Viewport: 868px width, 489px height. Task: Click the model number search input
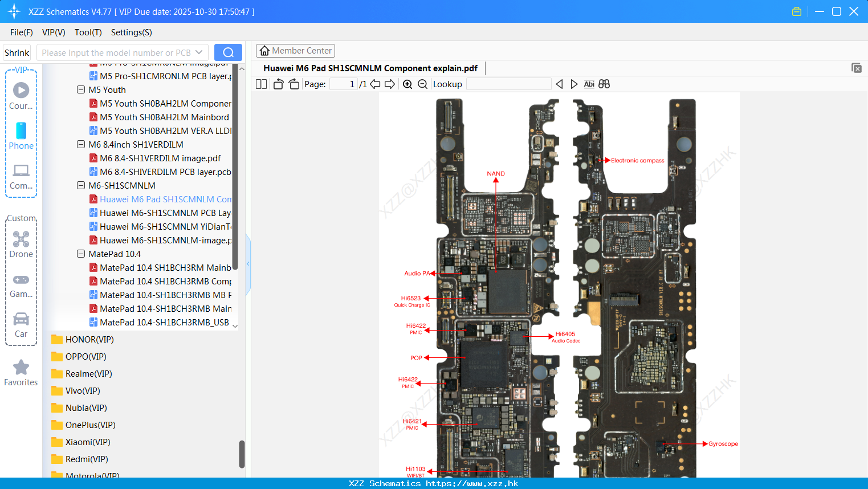point(117,52)
